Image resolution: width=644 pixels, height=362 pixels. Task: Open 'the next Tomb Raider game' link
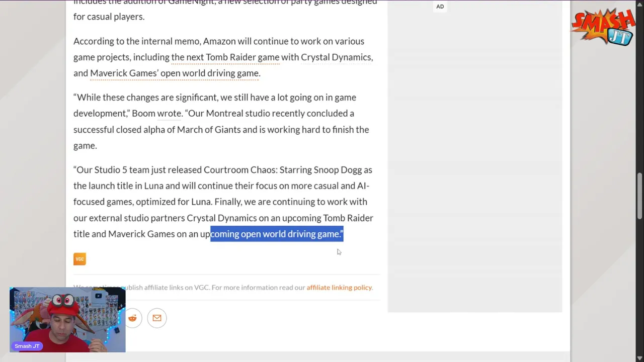pyautogui.click(x=225, y=57)
